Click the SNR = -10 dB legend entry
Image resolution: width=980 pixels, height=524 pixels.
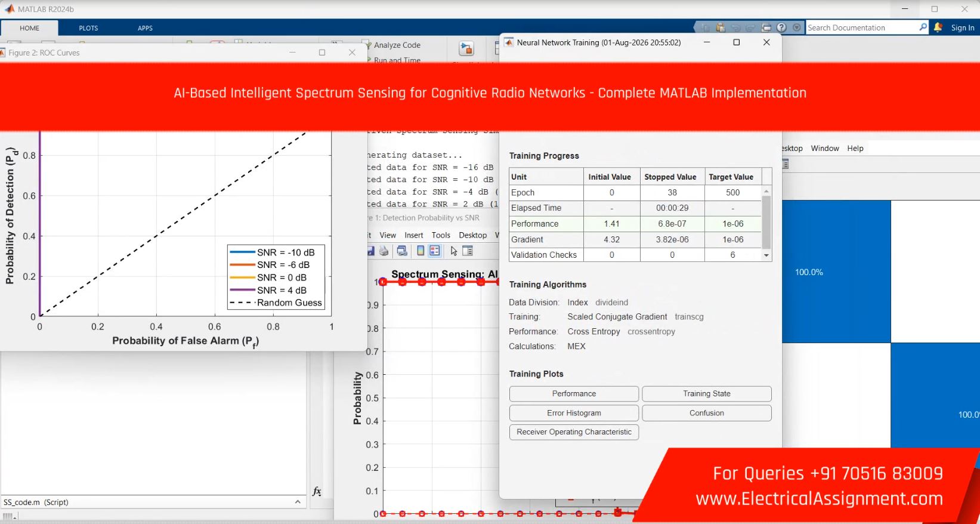[272, 252]
